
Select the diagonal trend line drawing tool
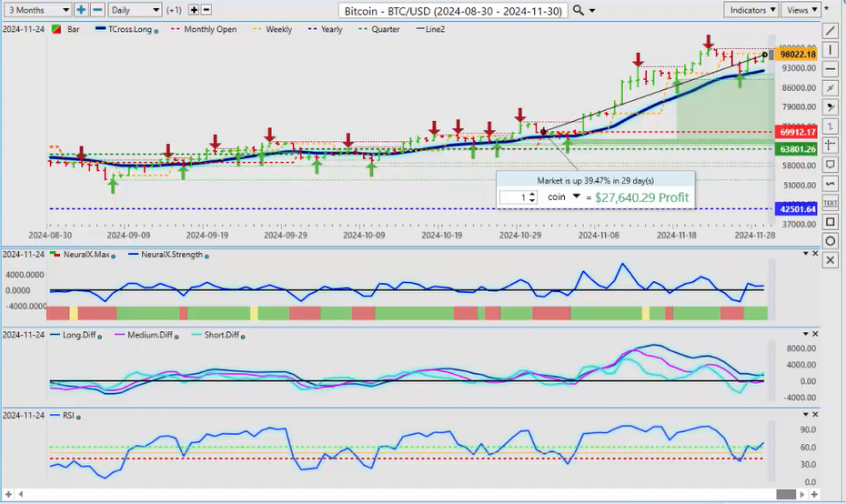pos(831,31)
